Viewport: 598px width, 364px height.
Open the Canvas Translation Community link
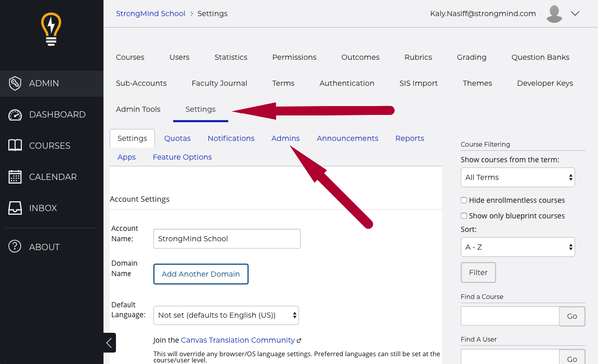coord(238,340)
